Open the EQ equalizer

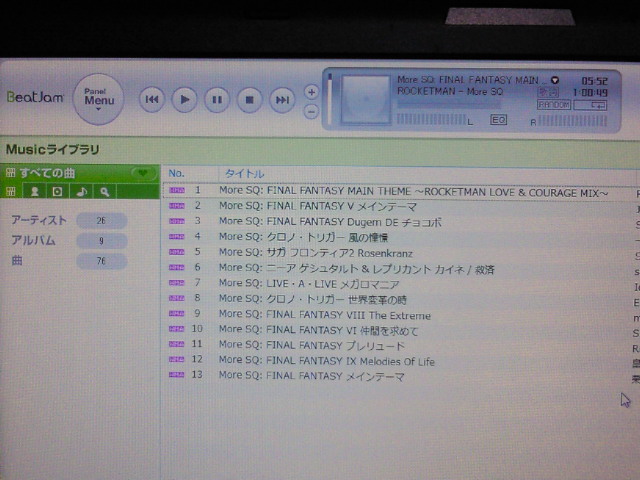[x=498, y=120]
